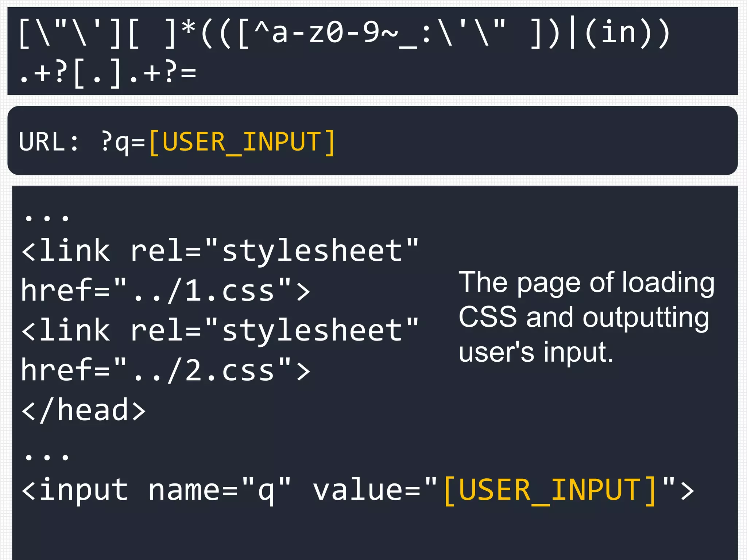Click the ellipsis below </head>
Viewport: 747px width, 560px height.
coord(46,456)
